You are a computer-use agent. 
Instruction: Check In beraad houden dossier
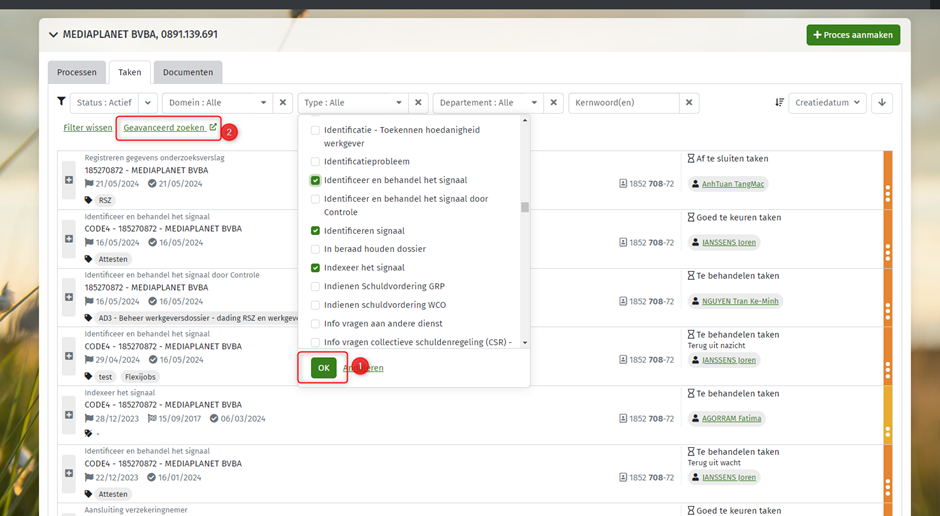pos(315,249)
